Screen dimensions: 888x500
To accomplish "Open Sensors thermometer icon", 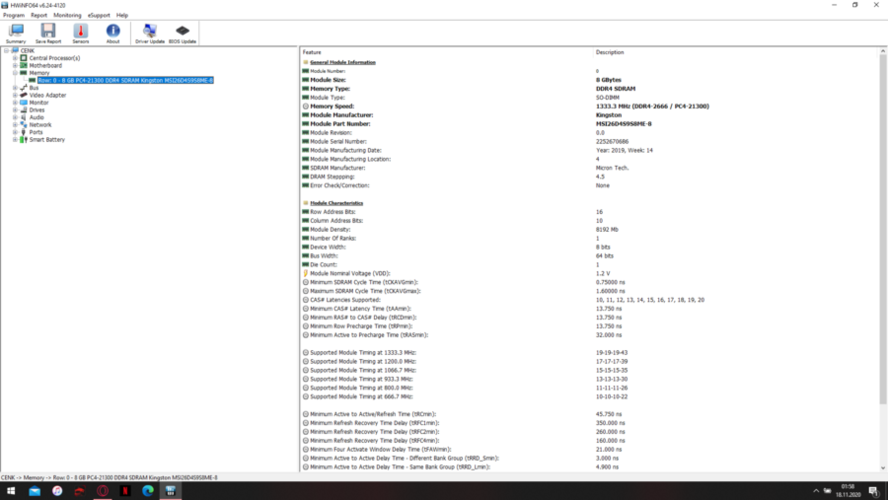I will click(x=80, y=33).
